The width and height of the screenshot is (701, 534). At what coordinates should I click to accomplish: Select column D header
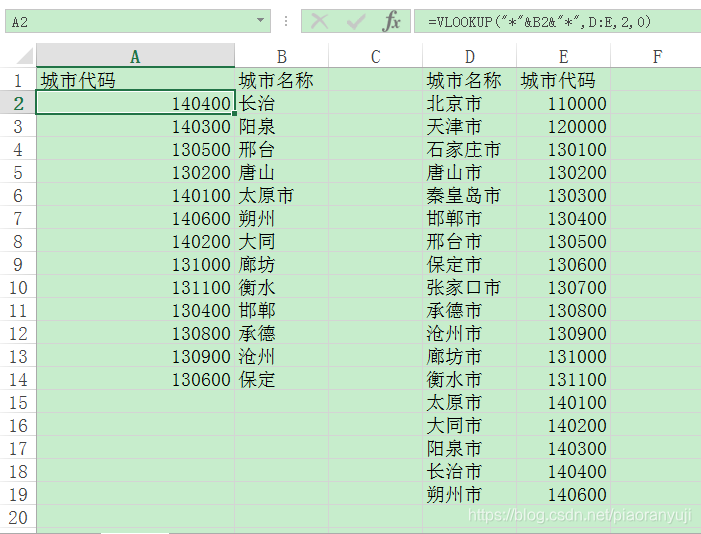(x=469, y=56)
